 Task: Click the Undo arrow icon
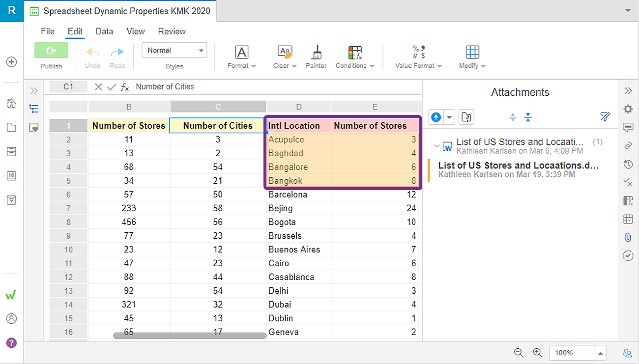[92, 52]
